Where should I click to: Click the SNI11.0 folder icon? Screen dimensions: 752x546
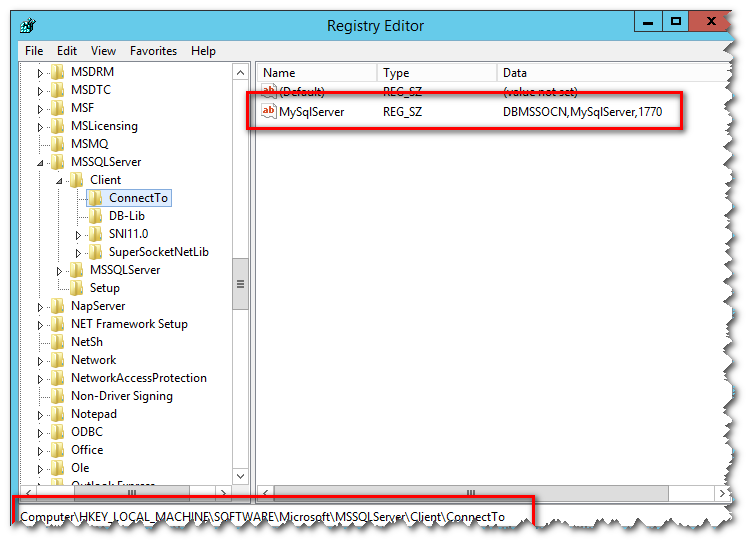click(x=95, y=234)
